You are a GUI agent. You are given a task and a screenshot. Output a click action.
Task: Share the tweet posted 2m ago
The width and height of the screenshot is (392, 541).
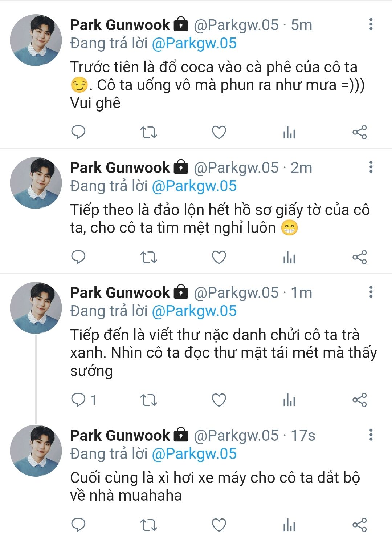[360, 257]
